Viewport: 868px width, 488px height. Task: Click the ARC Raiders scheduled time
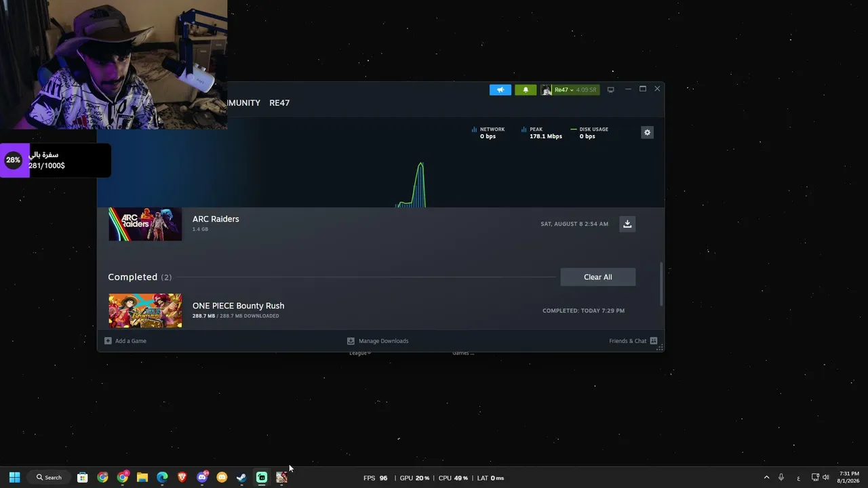[574, 224]
